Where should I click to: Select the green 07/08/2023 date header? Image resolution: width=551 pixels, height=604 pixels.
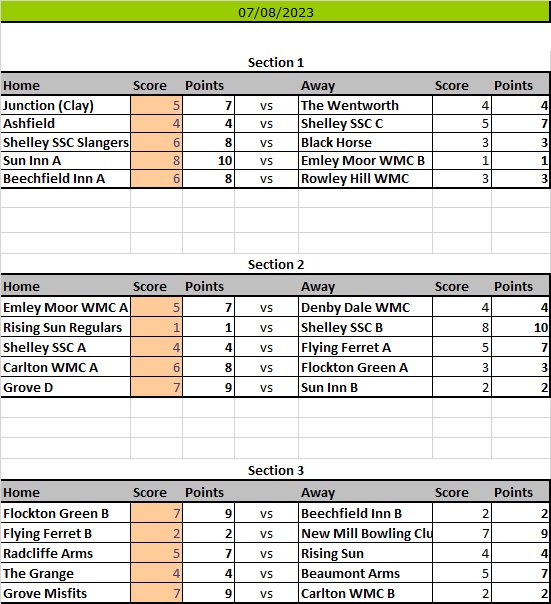[x=275, y=12]
